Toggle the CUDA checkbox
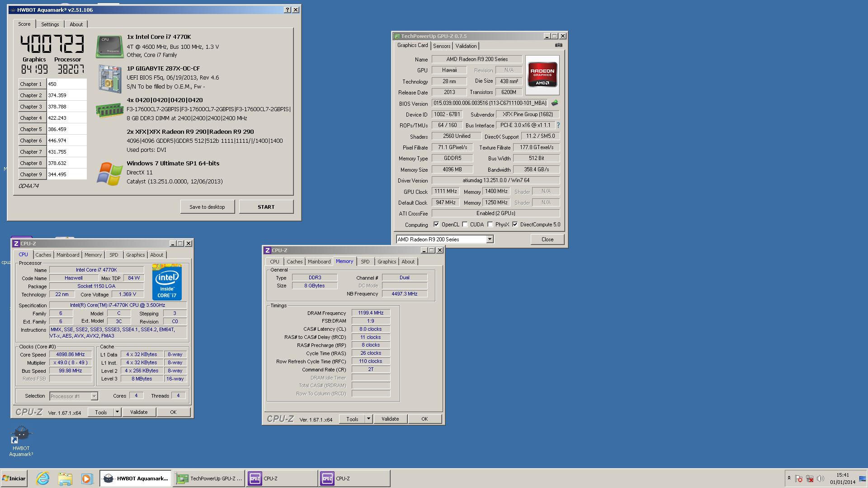 pos(465,224)
